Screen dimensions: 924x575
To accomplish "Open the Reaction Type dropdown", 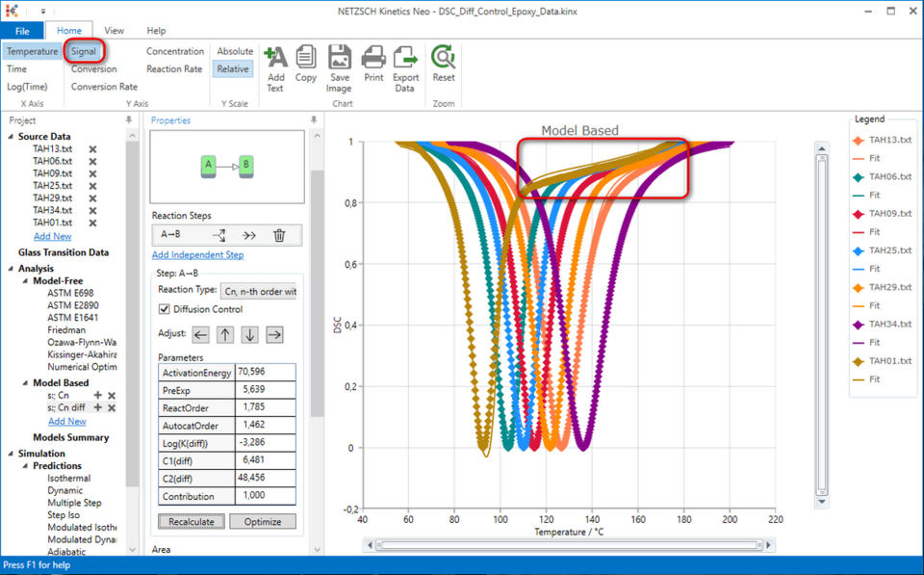I will [258, 291].
